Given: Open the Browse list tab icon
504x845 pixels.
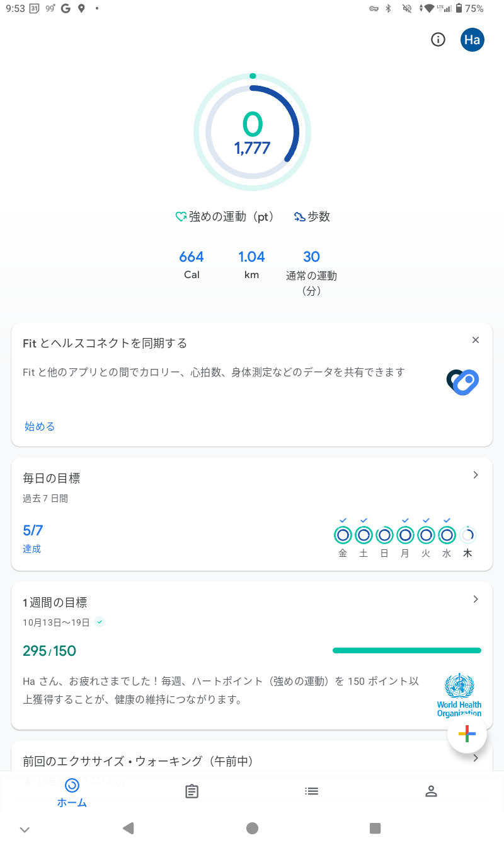Looking at the screenshot, I should tap(311, 791).
